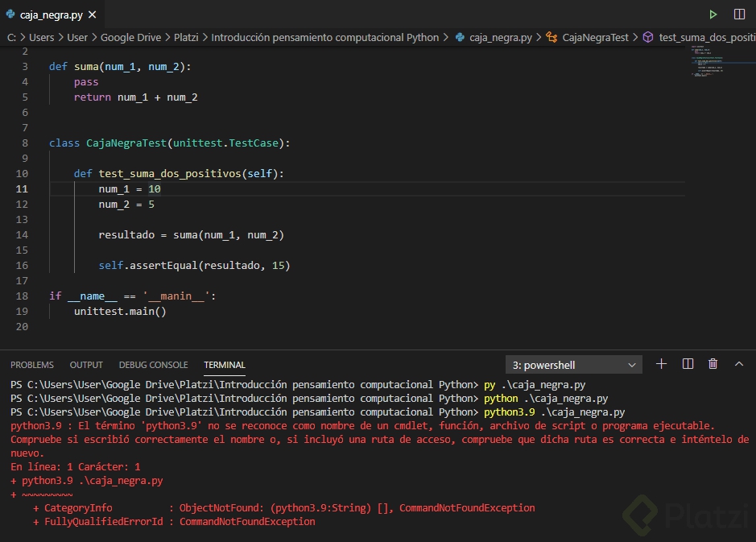Kill terminal with trash icon

pos(713,364)
